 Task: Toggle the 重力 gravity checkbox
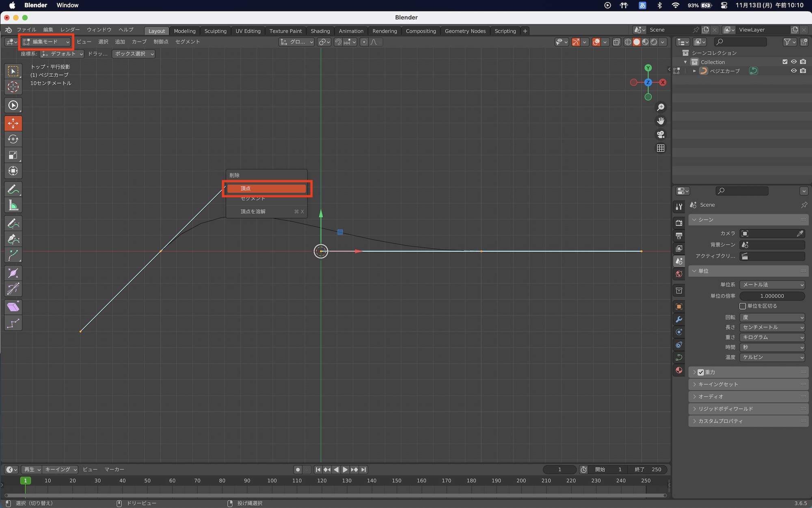click(x=701, y=372)
